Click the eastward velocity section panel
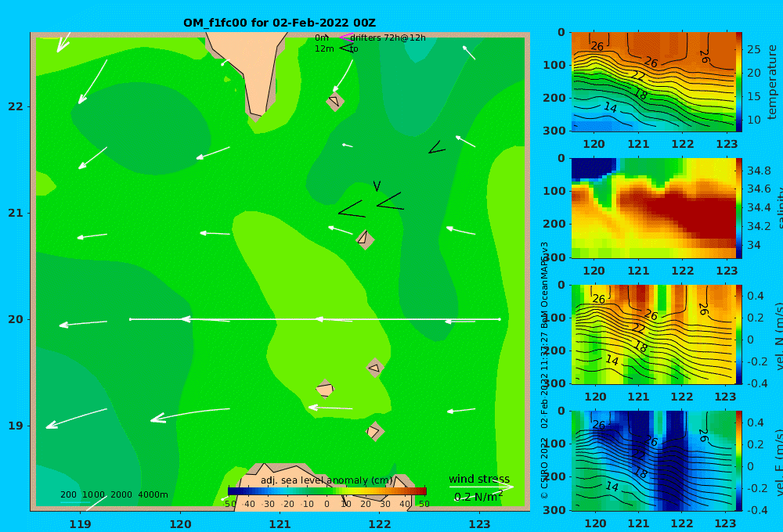Viewport: 783px width, 532px height. click(653, 461)
